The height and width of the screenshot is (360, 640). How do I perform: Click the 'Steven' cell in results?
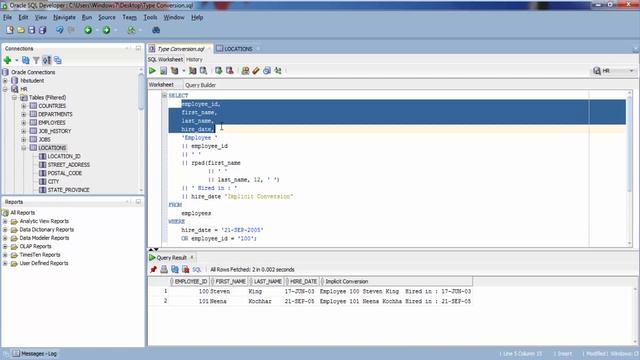(220, 291)
